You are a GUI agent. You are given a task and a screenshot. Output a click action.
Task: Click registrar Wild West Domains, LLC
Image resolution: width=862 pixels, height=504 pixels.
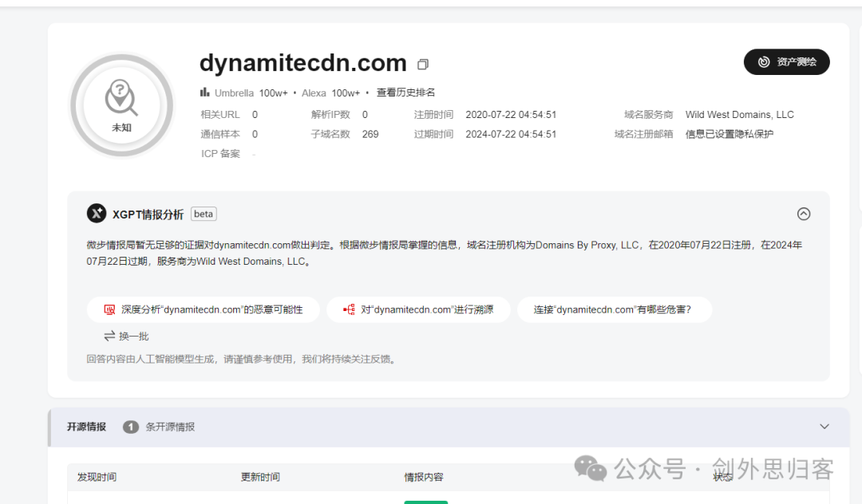tap(739, 115)
